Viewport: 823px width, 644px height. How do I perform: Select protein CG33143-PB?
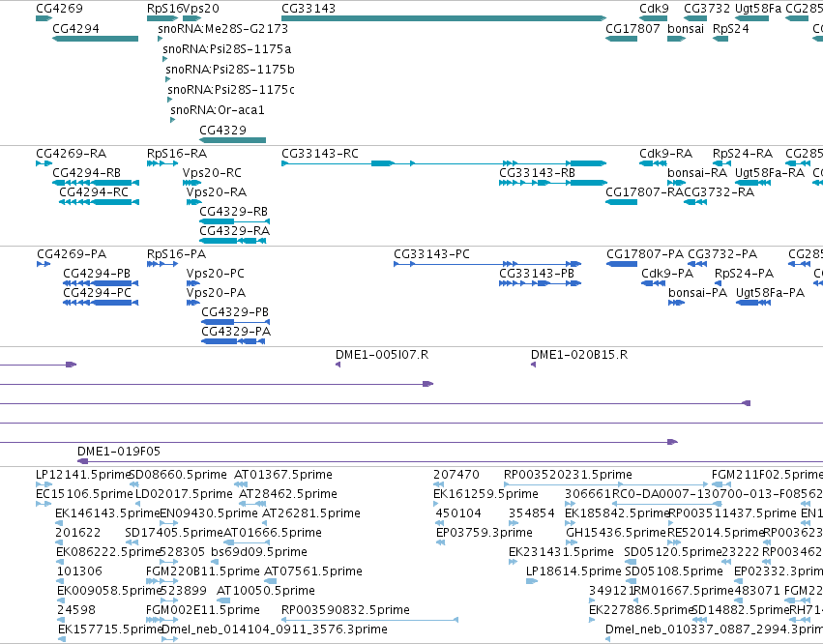(540, 283)
